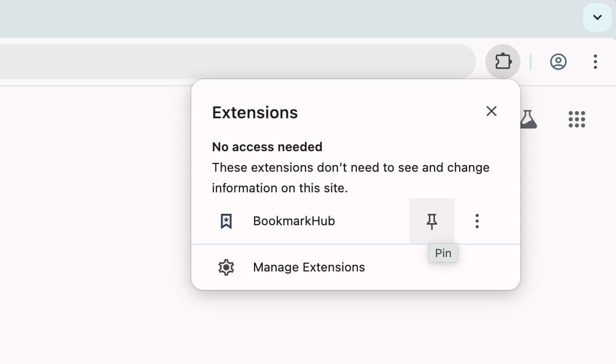The width and height of the screenshot is (616, 364).
Task: Choose Manage Extensions from the popup
Action: [x=309, y=267]
